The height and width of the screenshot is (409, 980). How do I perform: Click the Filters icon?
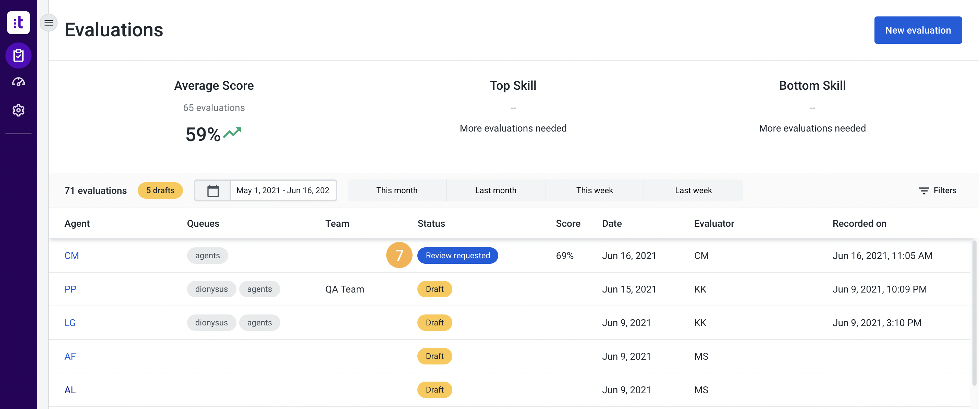(924, 190)
